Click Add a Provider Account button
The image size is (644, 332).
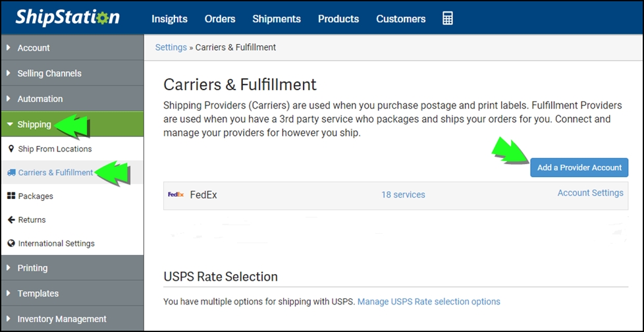[x=579, y=167]
